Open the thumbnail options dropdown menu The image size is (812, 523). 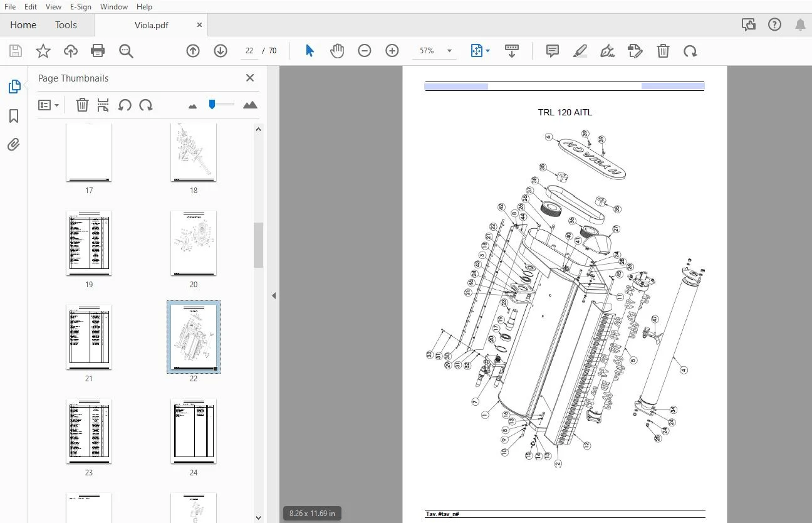coord(48,105)
